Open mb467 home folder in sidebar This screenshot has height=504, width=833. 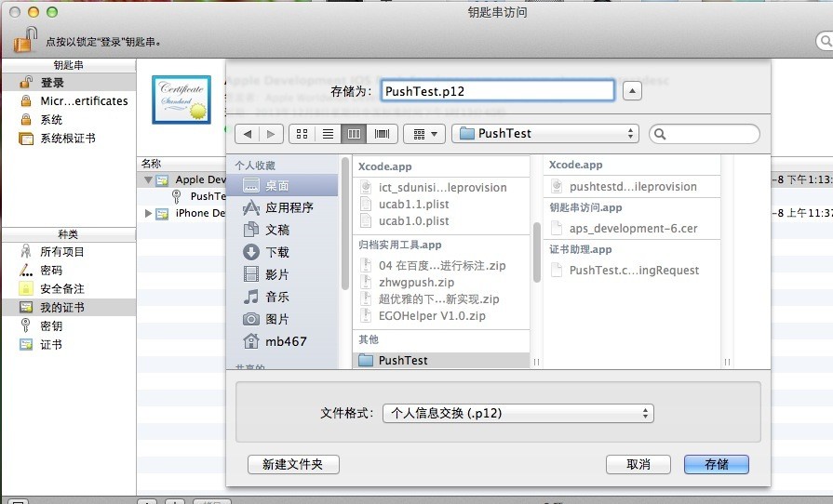point(284,341)
